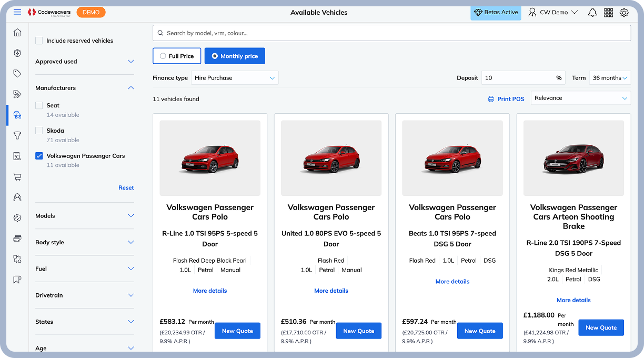Viewport: 644px width, 358px height.
Task: Click the Polo R-Line car thumbnail
Action: tap(210, 158)
